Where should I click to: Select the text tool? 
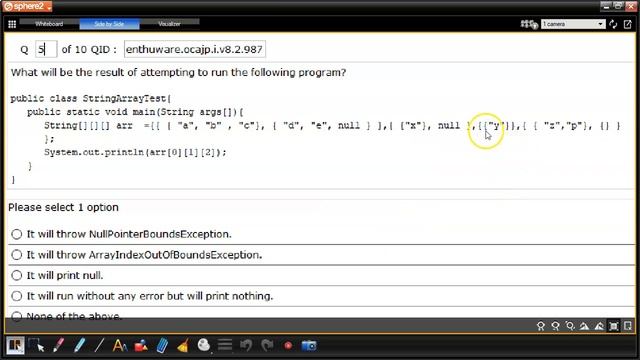pos(120,346)
